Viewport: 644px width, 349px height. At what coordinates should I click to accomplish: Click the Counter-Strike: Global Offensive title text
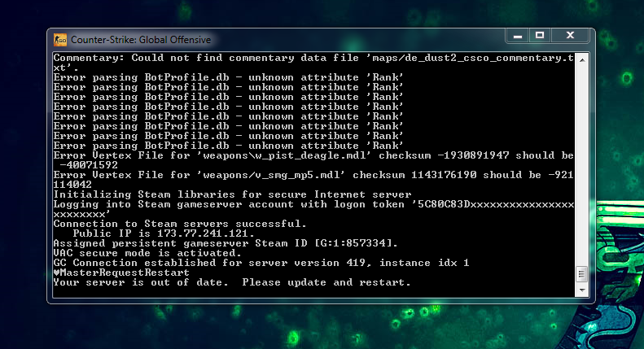click(141, 40)
